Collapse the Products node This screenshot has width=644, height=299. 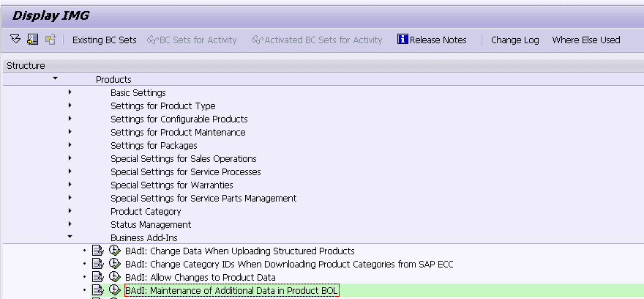(55, 78)
